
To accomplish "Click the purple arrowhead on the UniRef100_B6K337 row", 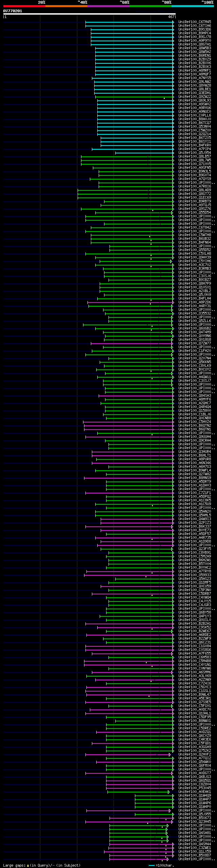I will coord(173,527).
